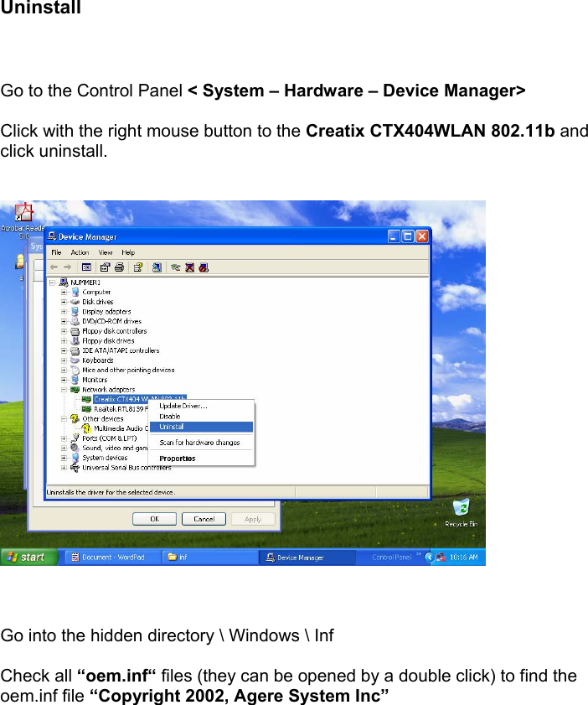Select the Creatix CTX404 WLAN 802.11b tree item
Viewport: 588px width, 705px height.
(x=140, y=399)
